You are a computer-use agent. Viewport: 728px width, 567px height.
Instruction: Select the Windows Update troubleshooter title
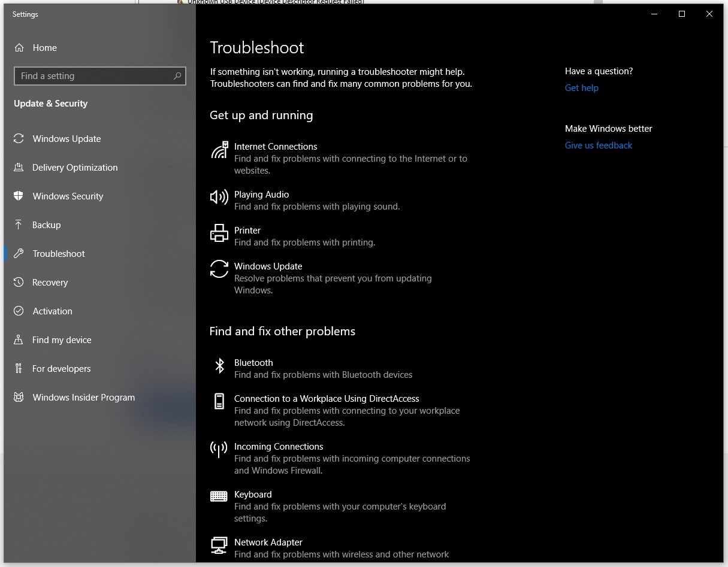tap(268, 266)
